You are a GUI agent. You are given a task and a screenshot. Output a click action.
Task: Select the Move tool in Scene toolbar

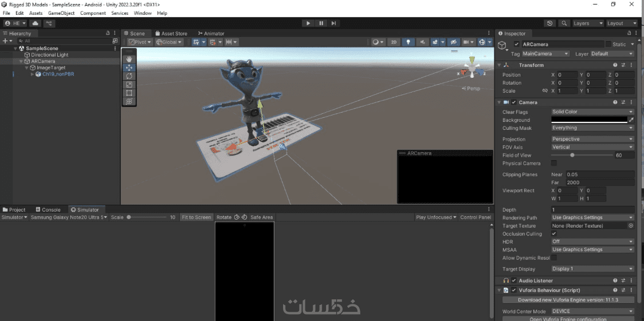coord(129,68)
